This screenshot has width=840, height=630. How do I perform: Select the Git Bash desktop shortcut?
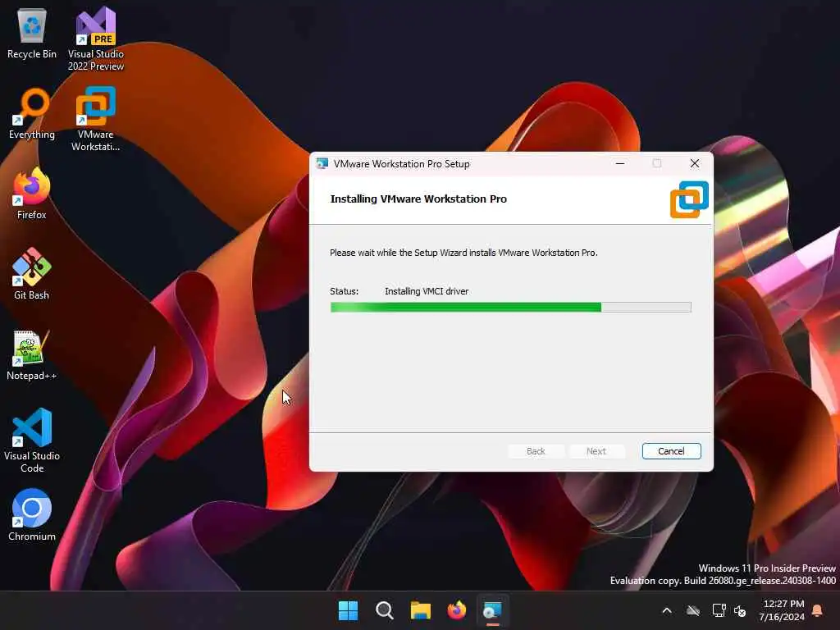[x=32, y=274]
